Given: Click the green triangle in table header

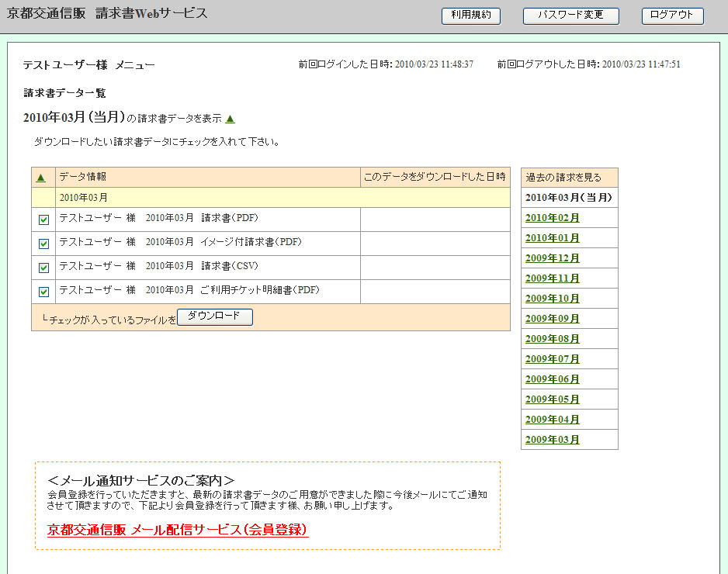Looking at the screenshot, I should [41, 178].
